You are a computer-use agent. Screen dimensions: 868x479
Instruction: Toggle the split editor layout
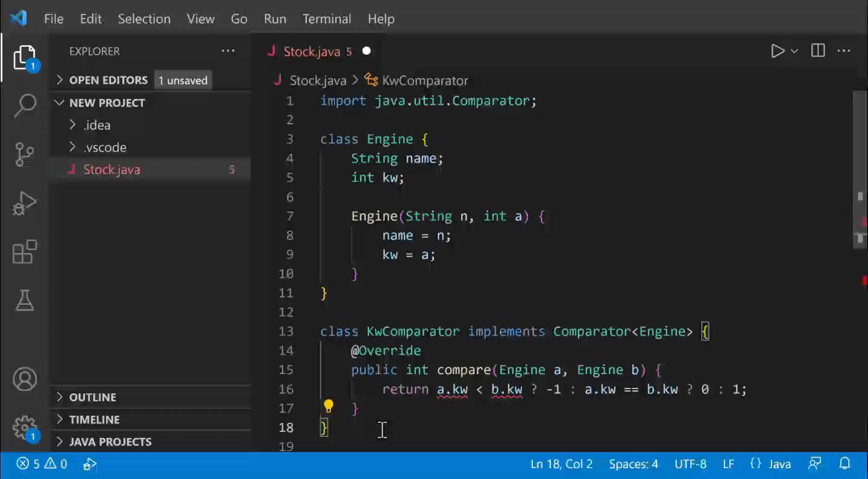coord(818,51)
